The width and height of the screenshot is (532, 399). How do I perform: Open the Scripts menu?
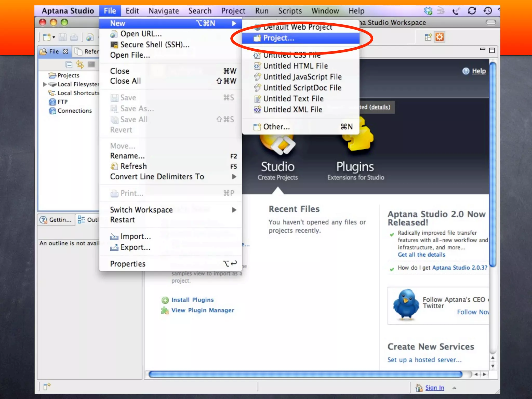290,11
